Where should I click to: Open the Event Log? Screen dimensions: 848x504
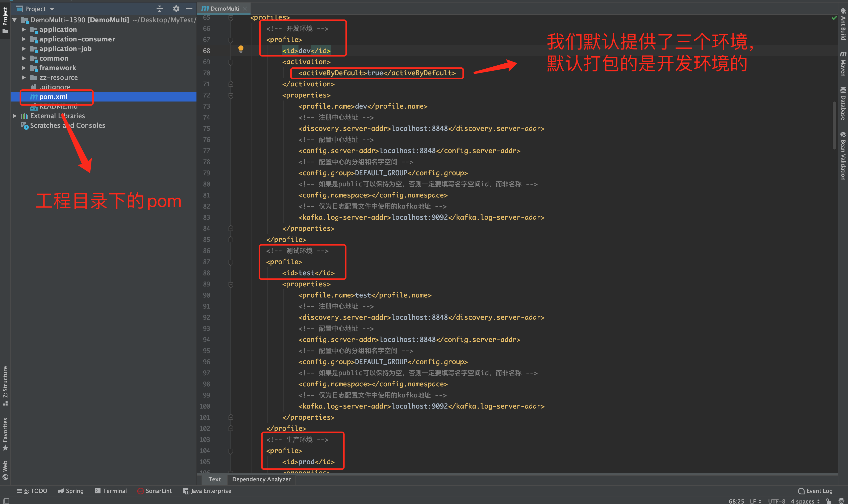click(x=815, y=491)
